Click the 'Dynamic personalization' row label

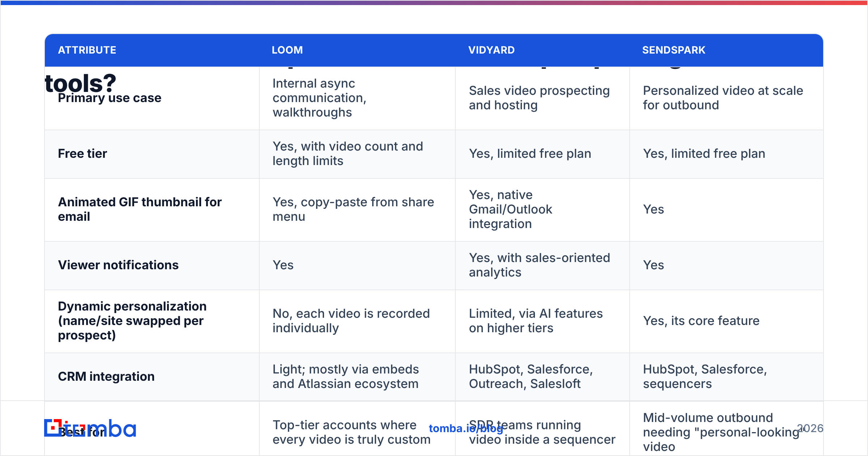(132, 321)
